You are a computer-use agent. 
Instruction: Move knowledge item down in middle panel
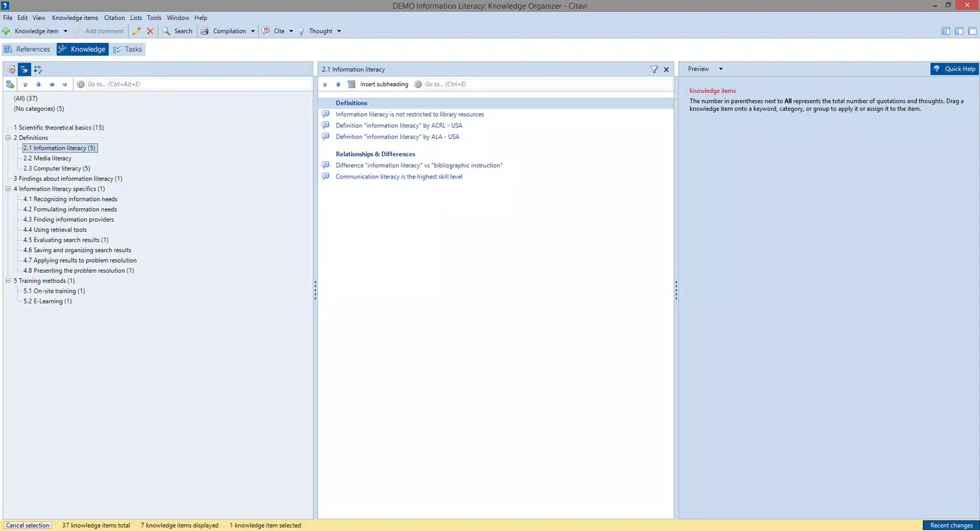(x=338, y=84)
